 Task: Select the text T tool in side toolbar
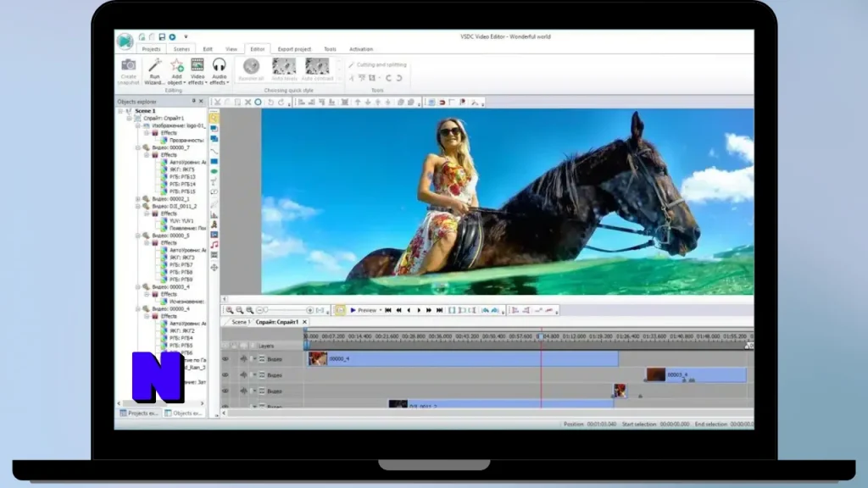click(214, 182)
